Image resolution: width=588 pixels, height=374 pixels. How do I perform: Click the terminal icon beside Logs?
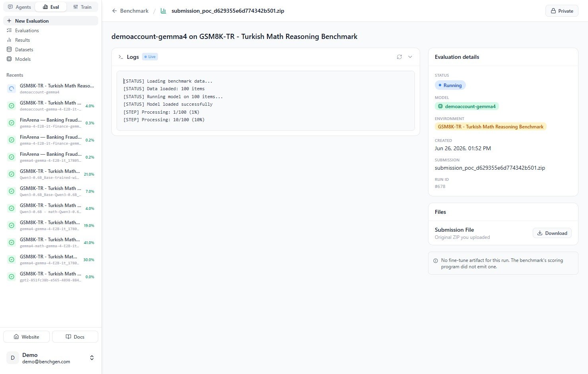(x=121, y=57)
